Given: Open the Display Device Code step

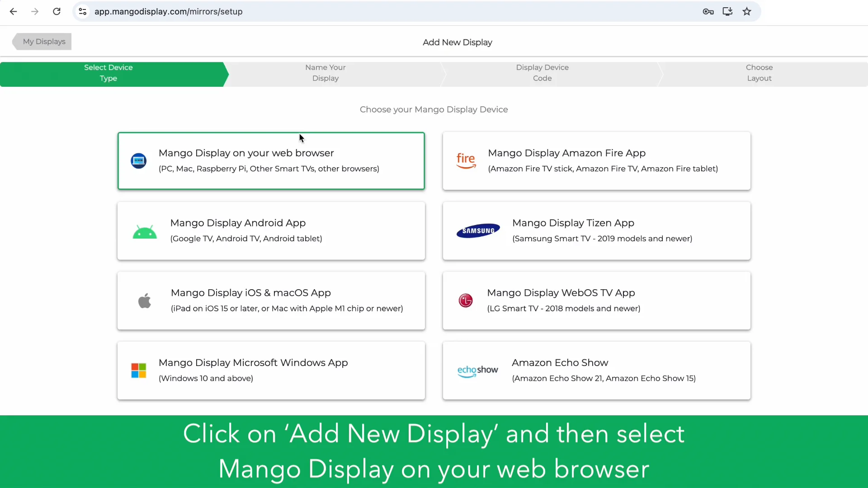Looking at the screenshot, I should point(542,73).
